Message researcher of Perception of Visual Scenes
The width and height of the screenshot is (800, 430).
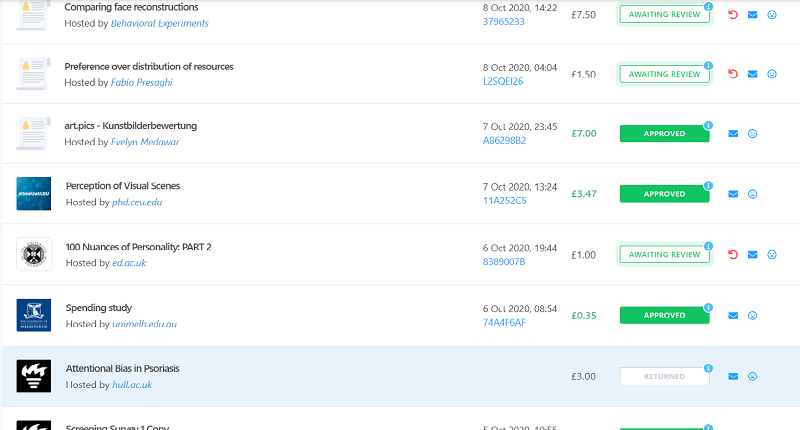(x=733, y=194)
